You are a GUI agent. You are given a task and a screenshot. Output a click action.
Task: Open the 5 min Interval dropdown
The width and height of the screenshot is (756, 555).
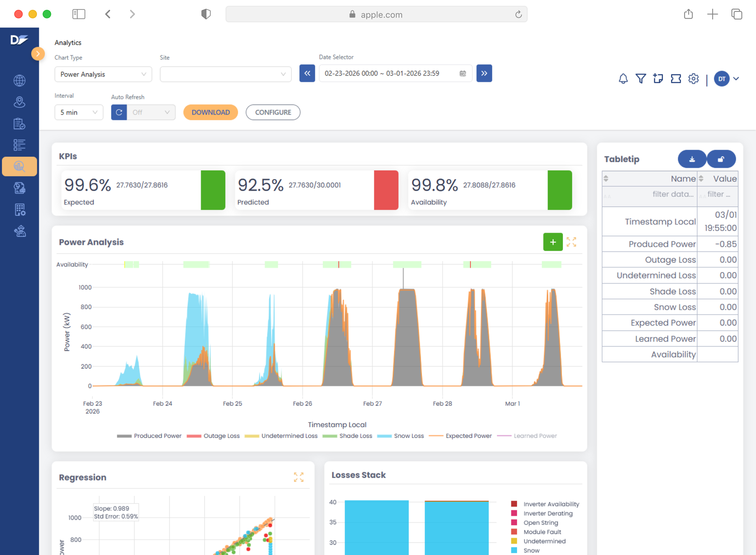(79, 112)
